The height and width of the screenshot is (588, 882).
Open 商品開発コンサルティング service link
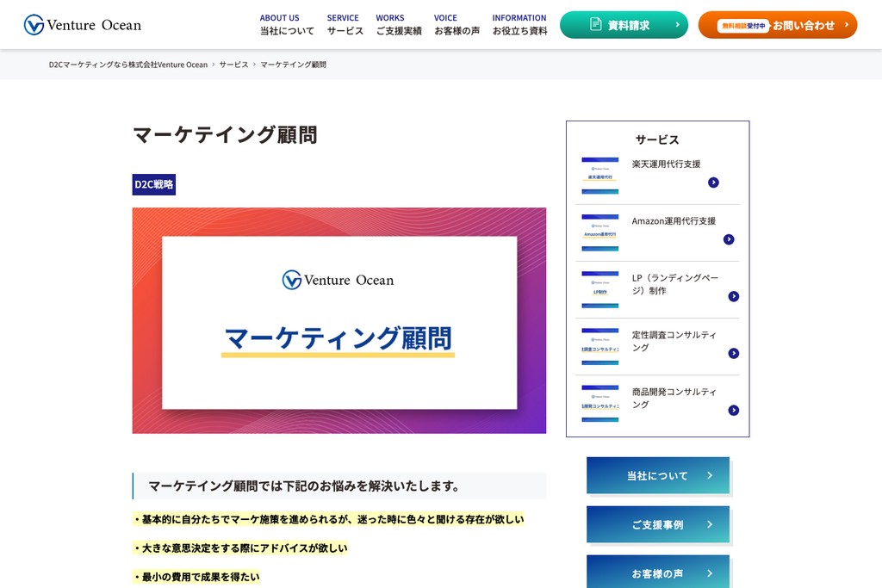674,398
